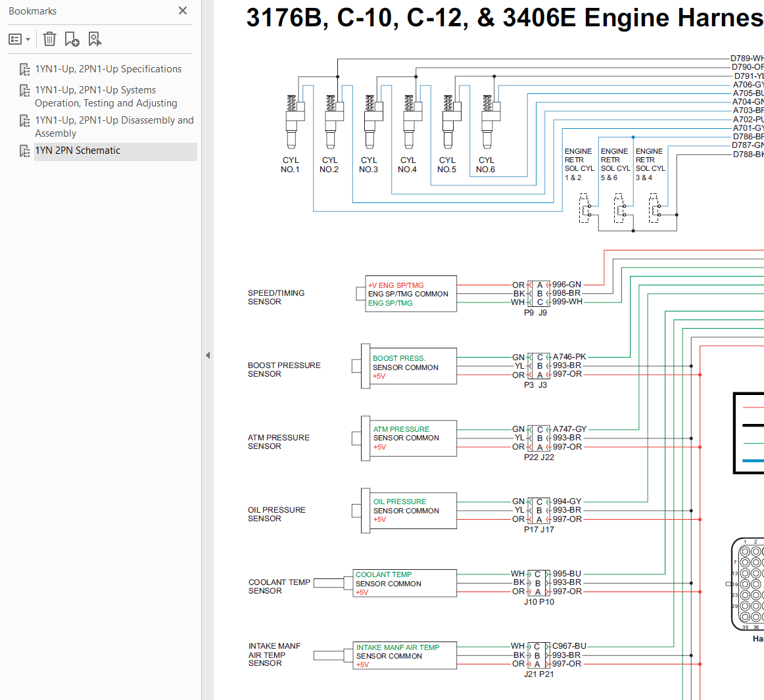Click the INTAKE MANF AIR TEMP SENSOR label
The image size is (764, 700).
tap(274, 654)
